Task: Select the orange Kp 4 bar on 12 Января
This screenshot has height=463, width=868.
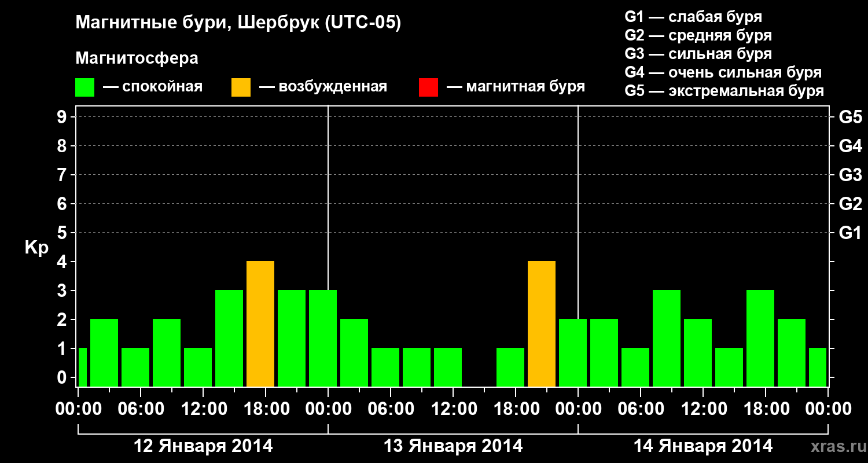Action: tap(260, 324)
